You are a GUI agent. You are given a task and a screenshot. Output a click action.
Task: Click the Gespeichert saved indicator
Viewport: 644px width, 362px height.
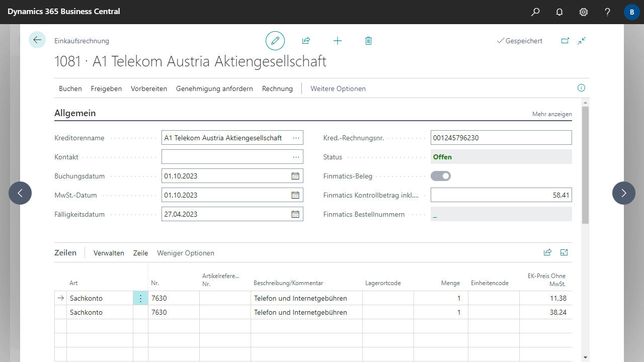(x=520, y=41)
